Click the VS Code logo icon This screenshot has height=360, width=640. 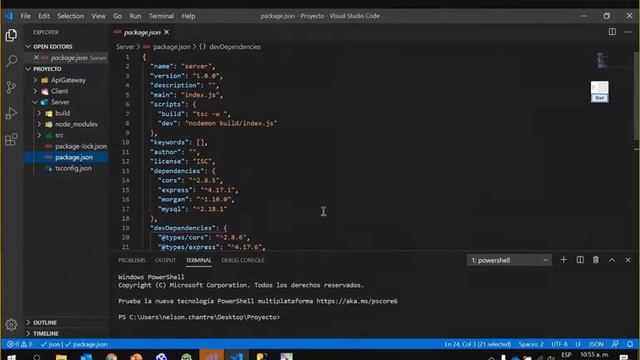click(9, 16)
